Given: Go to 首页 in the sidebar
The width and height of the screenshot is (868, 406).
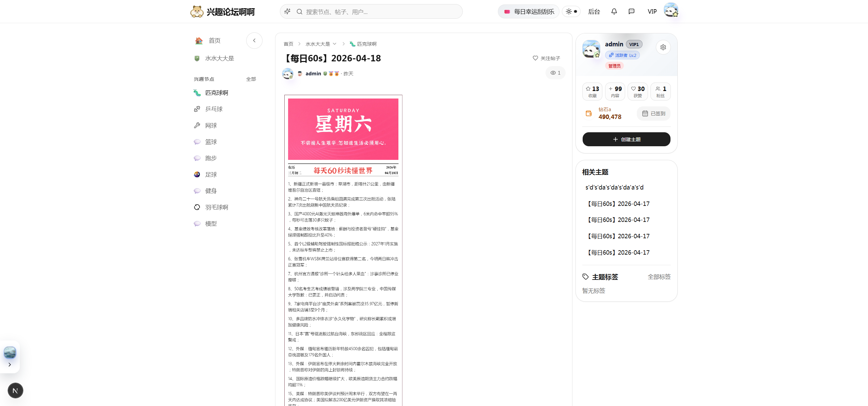Looking at the screenshot, I should pos(215,41).
